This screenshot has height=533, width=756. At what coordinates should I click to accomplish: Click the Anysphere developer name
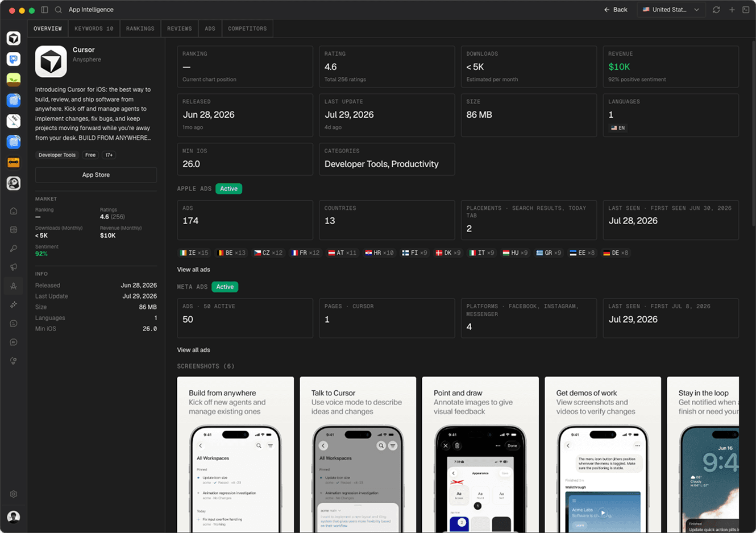coord(87,59)
